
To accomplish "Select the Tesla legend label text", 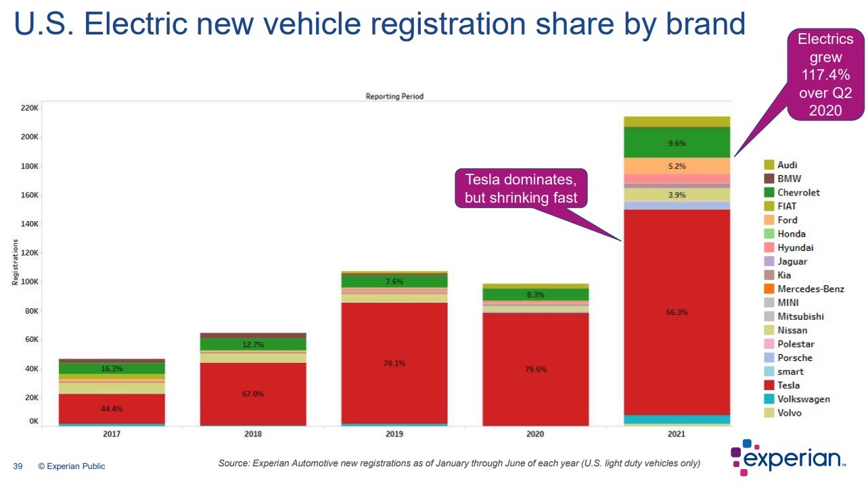I will 788,385.
